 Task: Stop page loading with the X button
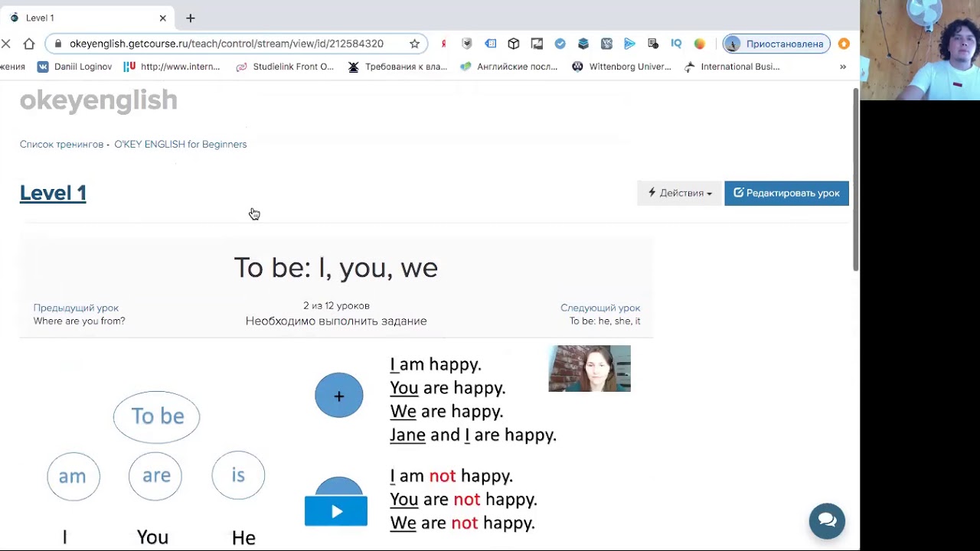click(6, 44)
